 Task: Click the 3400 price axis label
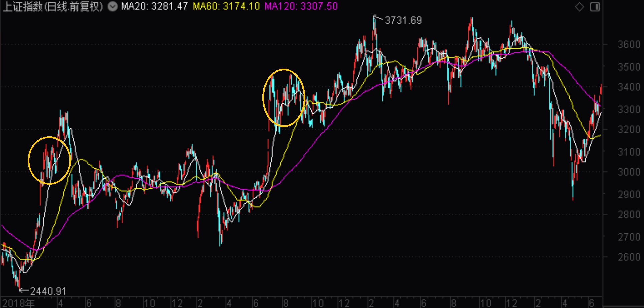tap(629, 87)
